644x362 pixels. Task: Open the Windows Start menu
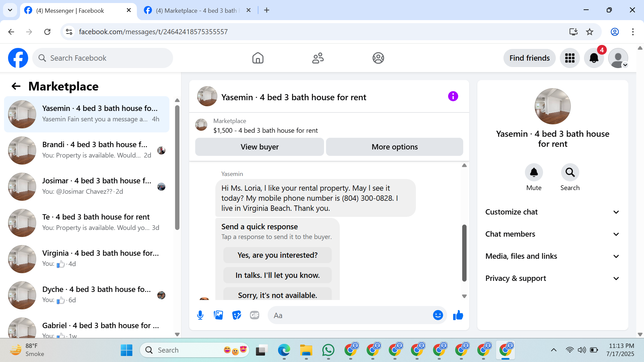126,350
